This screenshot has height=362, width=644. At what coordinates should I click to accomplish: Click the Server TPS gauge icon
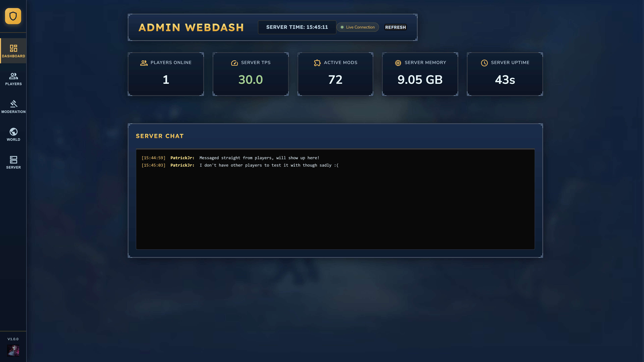coord(234,63)
